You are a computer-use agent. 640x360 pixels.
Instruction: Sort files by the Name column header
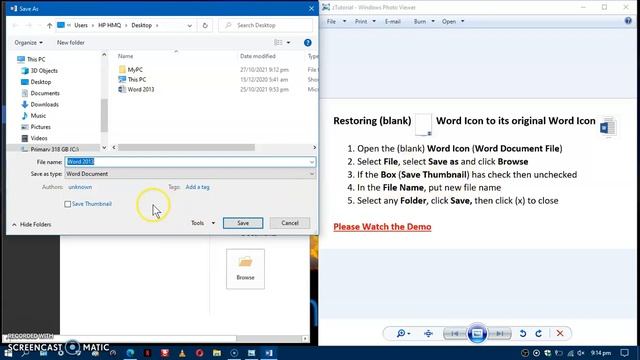[x=125, y=56]
